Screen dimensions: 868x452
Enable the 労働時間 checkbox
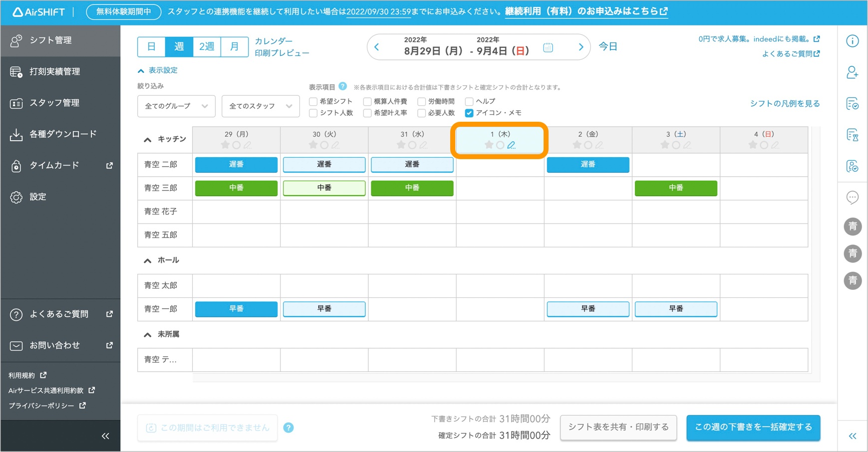(x=422, y=102)
